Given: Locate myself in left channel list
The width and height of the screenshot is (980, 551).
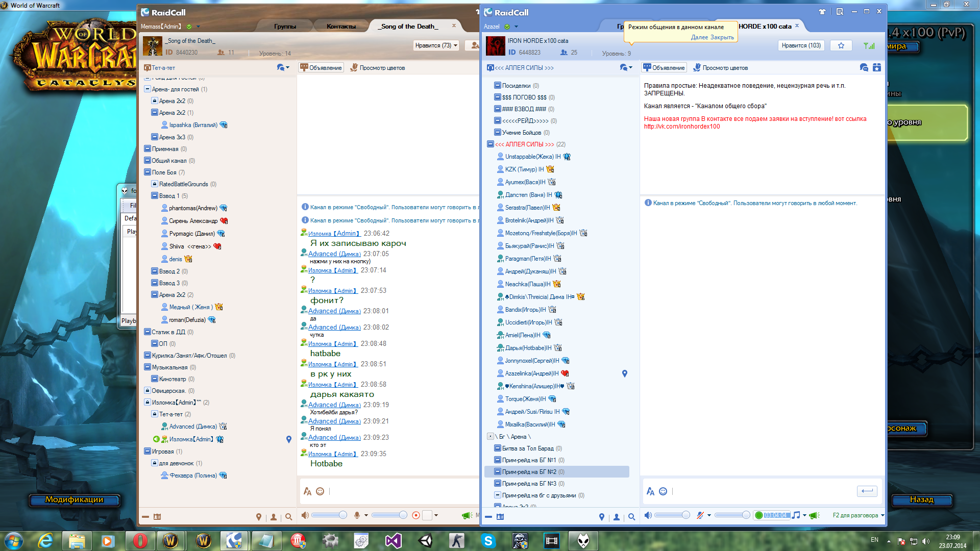Looking at the screenshot, I should pos(259,517).
